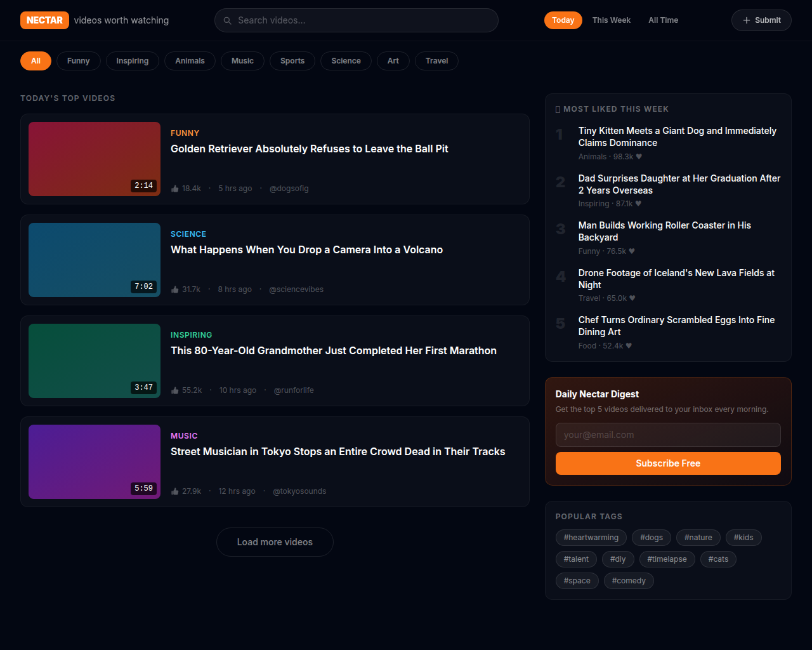Switch to the All Time tab
The height and width of the screenshot is (650, 812).
(663, 20)
